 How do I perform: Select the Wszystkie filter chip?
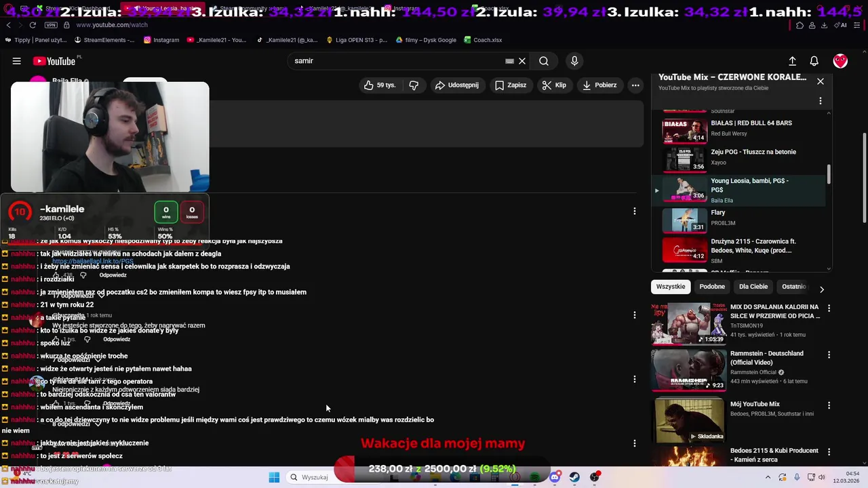671,287
